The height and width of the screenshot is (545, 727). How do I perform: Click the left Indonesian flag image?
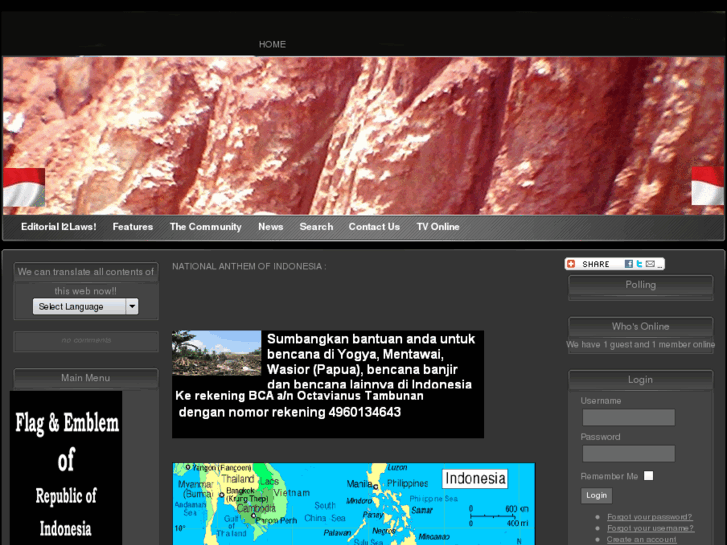pyautogui.click(x=24, y=187)
